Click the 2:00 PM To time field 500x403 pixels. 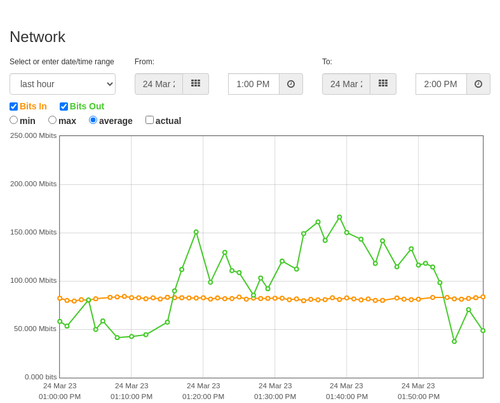pyautogui.click(x=441, y=84)
